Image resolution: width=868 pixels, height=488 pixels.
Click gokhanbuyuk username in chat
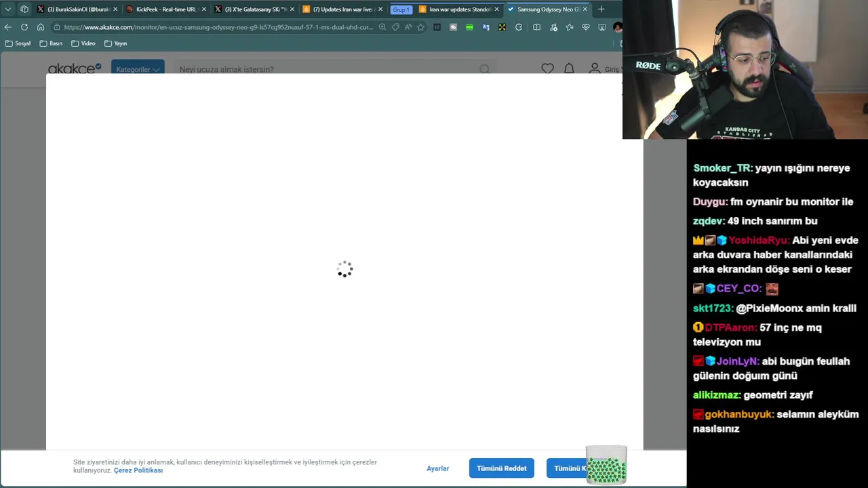738,414
